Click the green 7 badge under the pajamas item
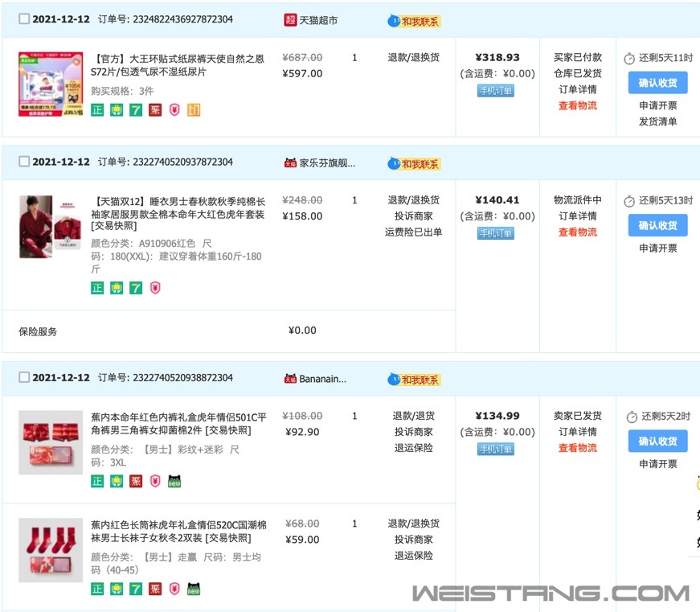 click(136, 288)
